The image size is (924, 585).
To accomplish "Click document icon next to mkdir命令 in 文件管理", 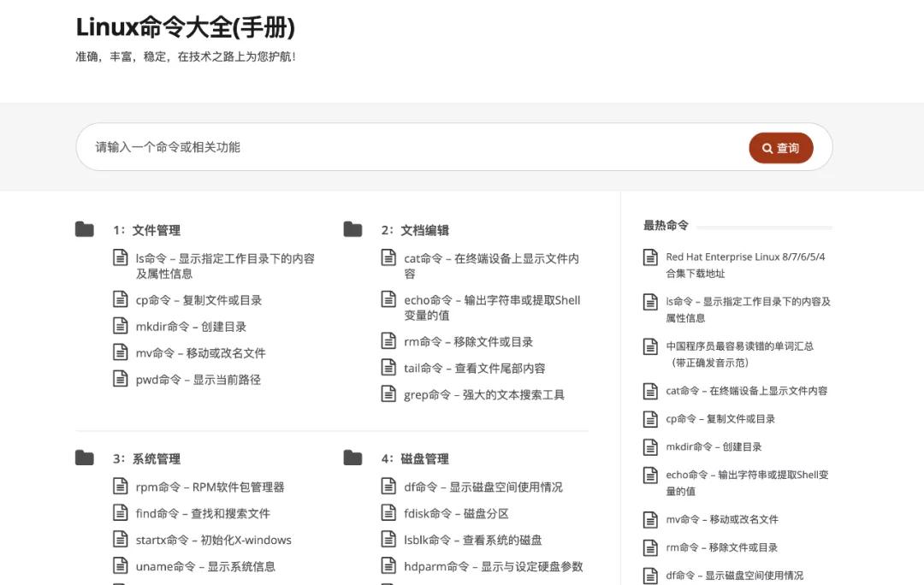I will coord(121,326).
